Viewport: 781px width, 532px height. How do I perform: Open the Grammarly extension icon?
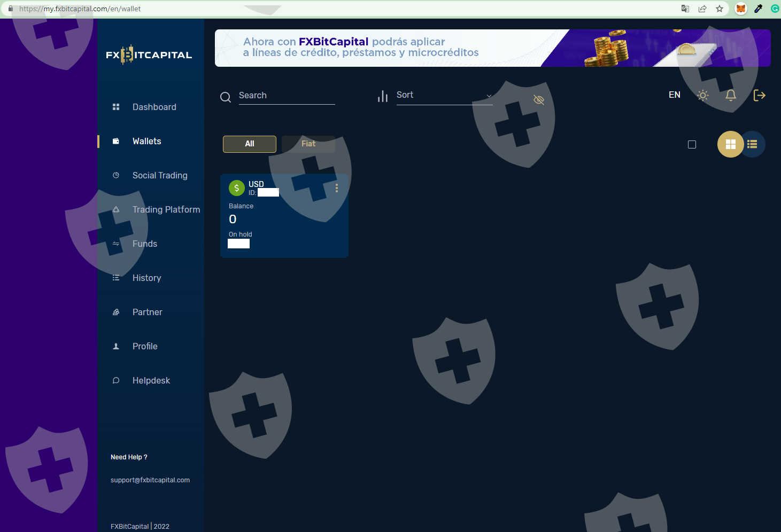(x=775, y=9)
